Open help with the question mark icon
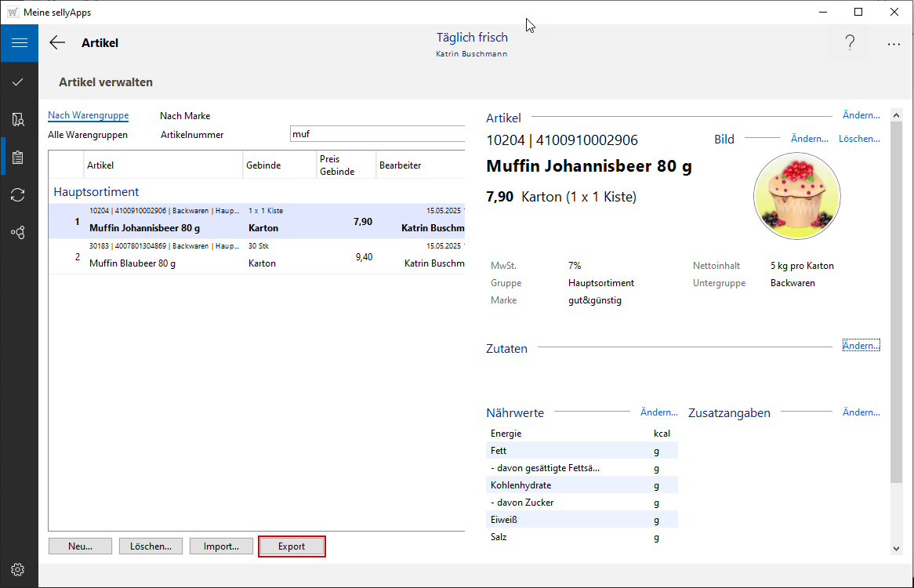Screen dimensions: 914x588 [850, 44]
